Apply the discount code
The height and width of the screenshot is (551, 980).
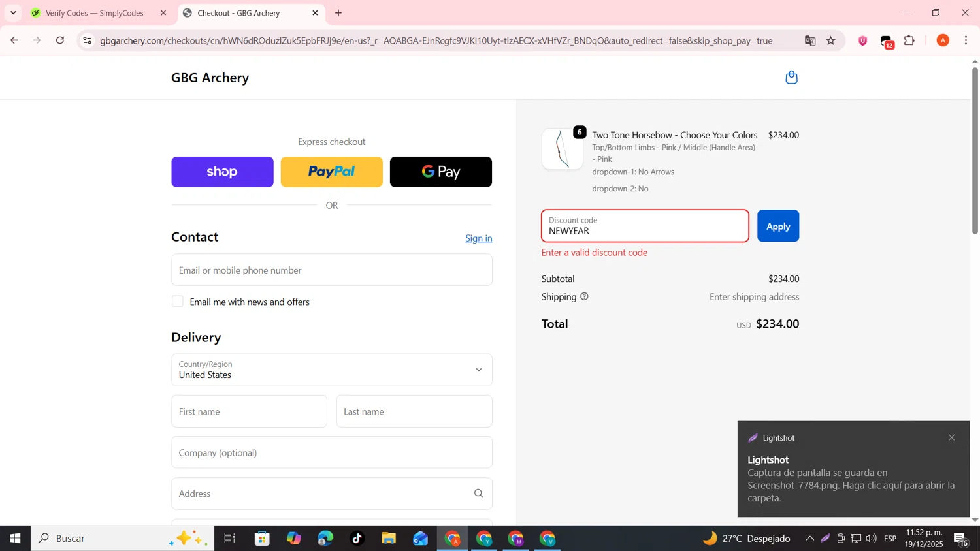tap(778, 226)
